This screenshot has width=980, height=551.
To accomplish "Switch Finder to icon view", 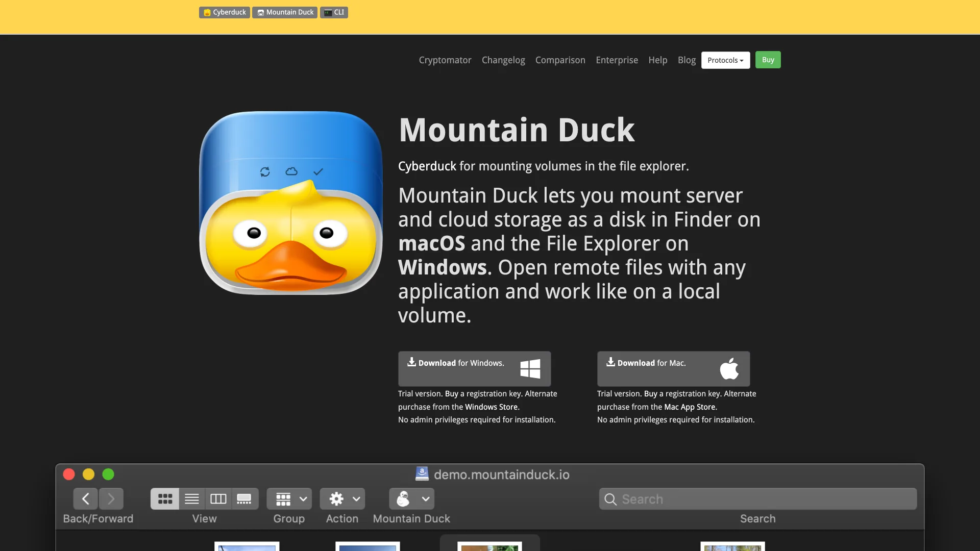I will tap(165, 499).
